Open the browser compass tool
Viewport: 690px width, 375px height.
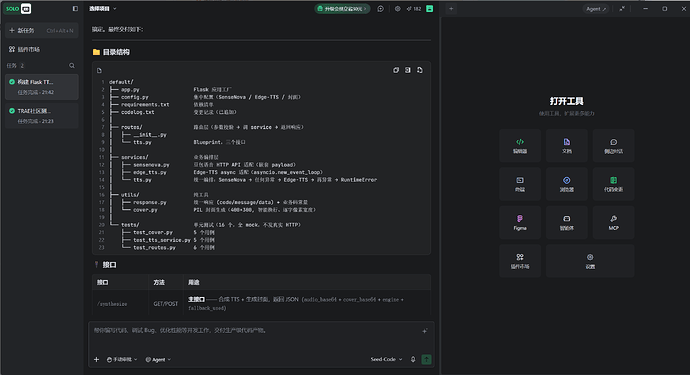[566, 184]
